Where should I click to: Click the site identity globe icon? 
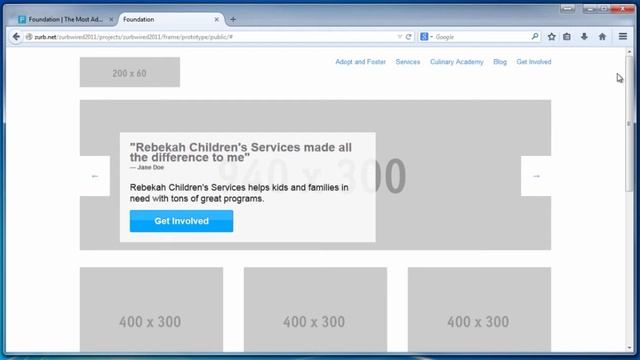point(29,37)
